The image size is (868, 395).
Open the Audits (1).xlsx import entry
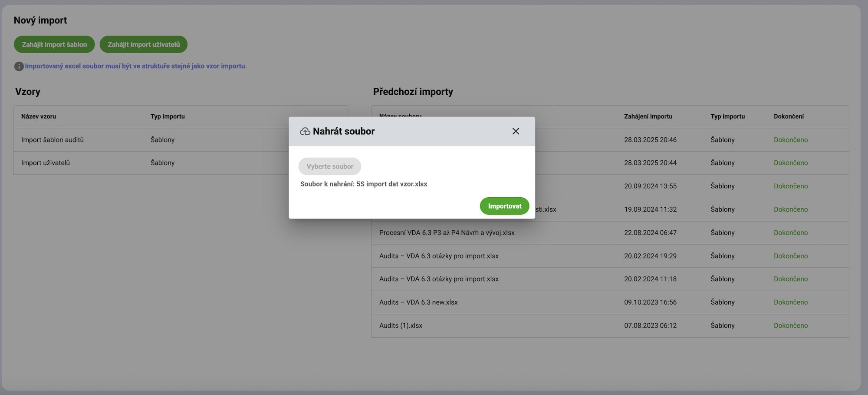(401, 325)
